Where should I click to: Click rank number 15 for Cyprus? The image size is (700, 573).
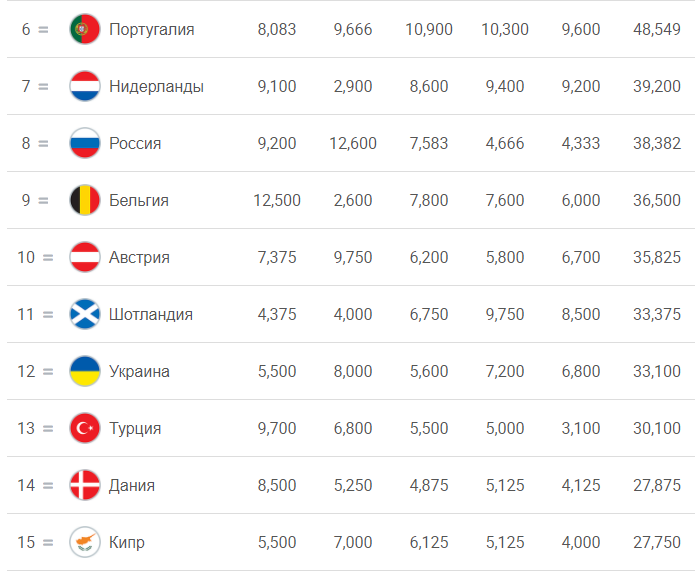click(26, 543)
